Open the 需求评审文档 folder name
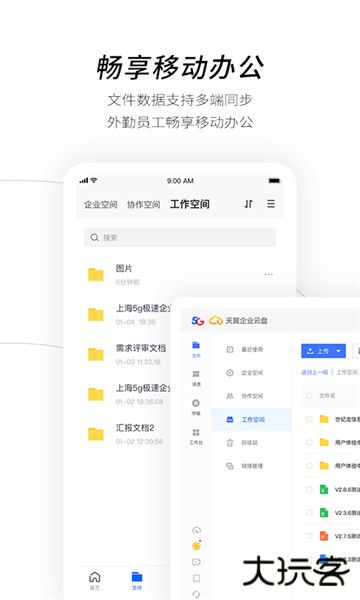This screenshot has height=600, width=360. click(141, 348)
